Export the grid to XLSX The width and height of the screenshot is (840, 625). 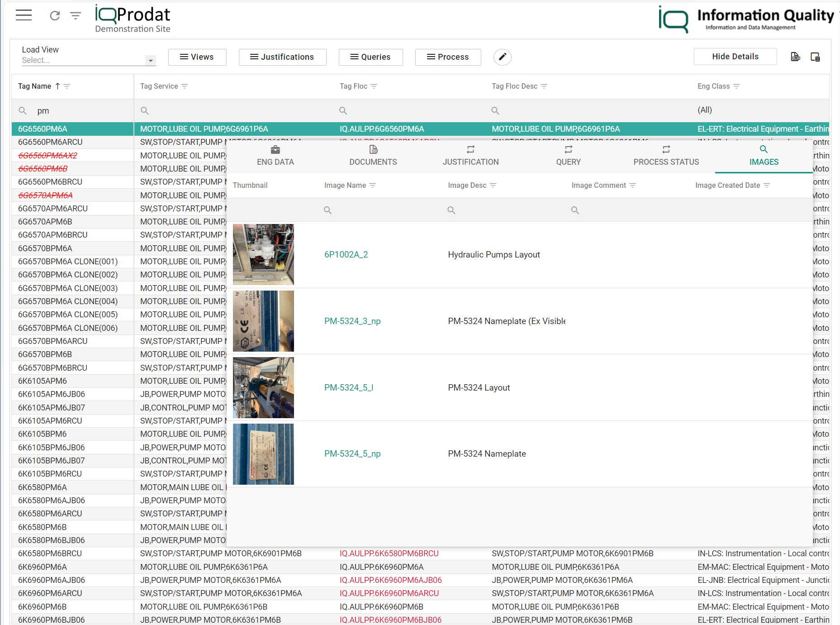click(x=795, y=57)
